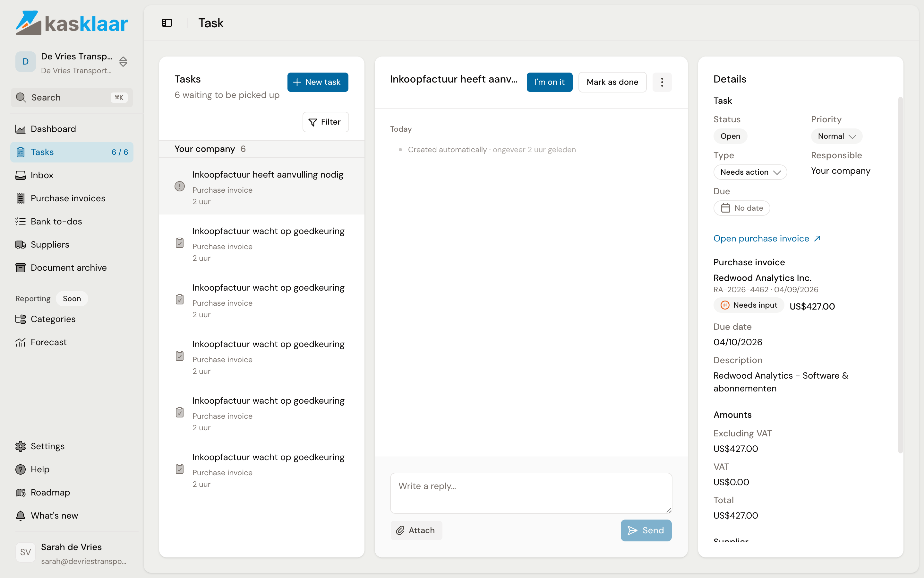Image resolution: width=924 pixels, height=578 pixels.
Task: Toggle the sidebar panel icon
Action: click(167, 23)
